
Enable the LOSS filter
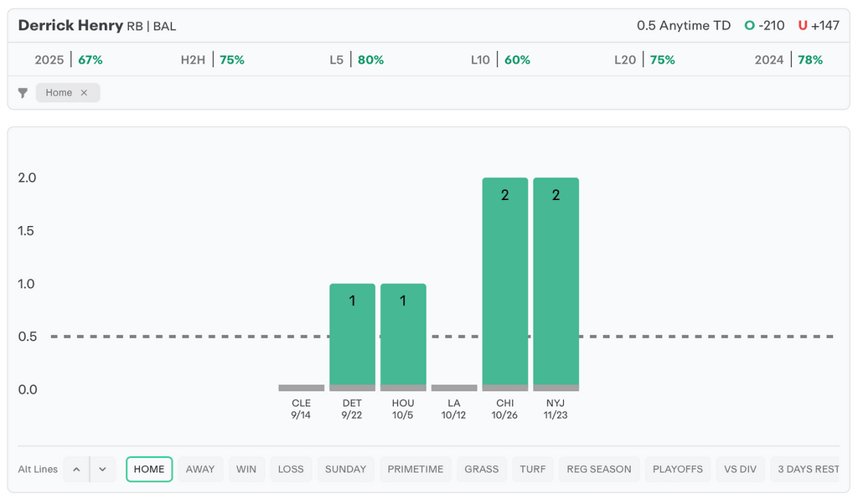[291, 470]
